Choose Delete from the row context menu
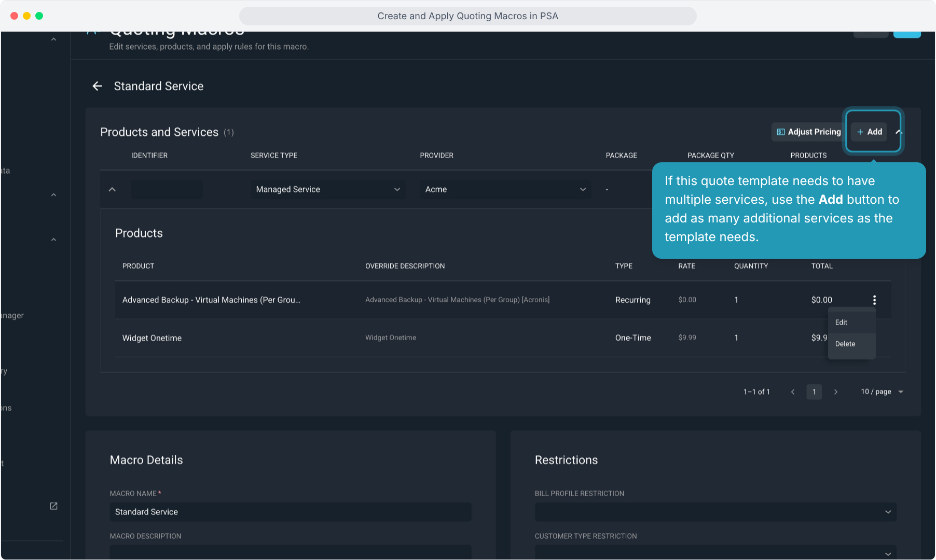936x560 pixels. click(x=851, y=344)
